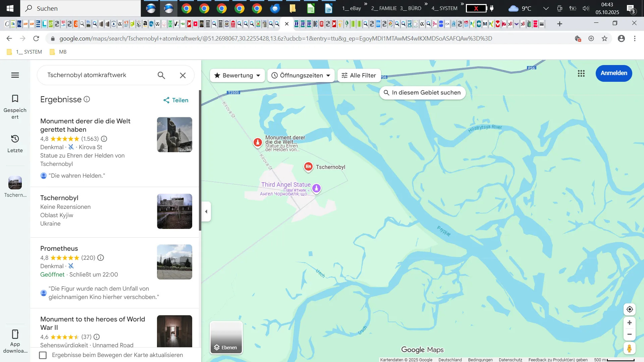Click In diesem Gebiet suchen
This screenshot has width=644, height=362.
(422, 93)
